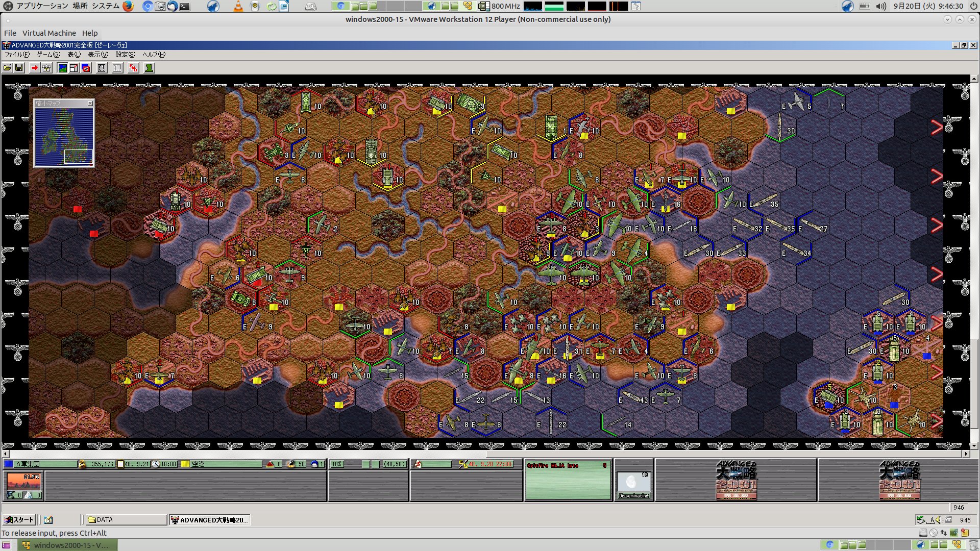Click the Spitfire Mk.IA late unit info panel
The image size is (980, 551).
[x=568, y=480]
